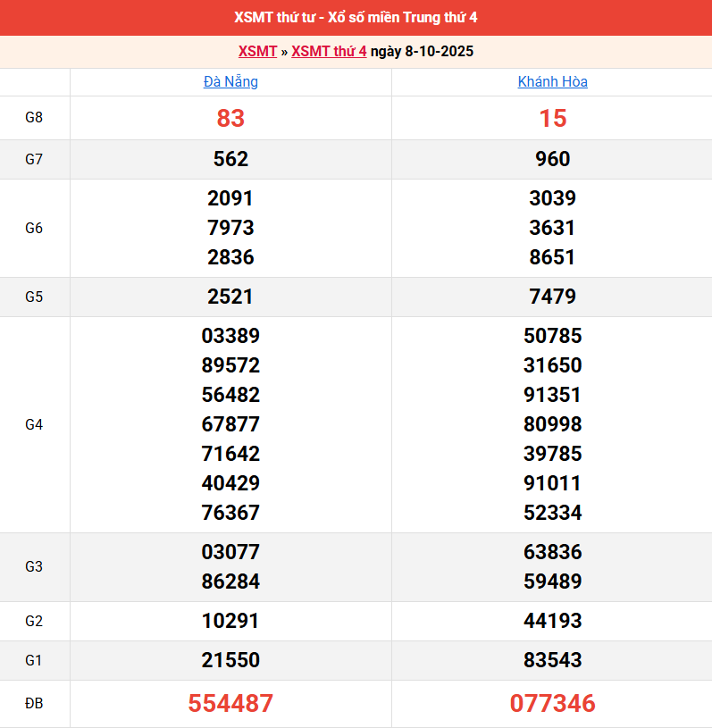Click Đà Nẵng special prize 554487
712x728 pixels.
tap(230, 704)
